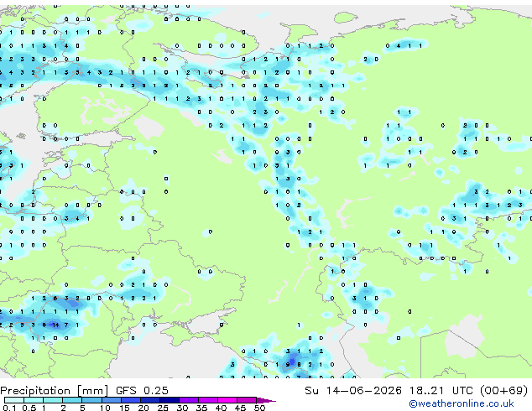Click the '(00+69)' forecast offset text
The height and width of the screenshot is (411, 532).
coord(504,391)
